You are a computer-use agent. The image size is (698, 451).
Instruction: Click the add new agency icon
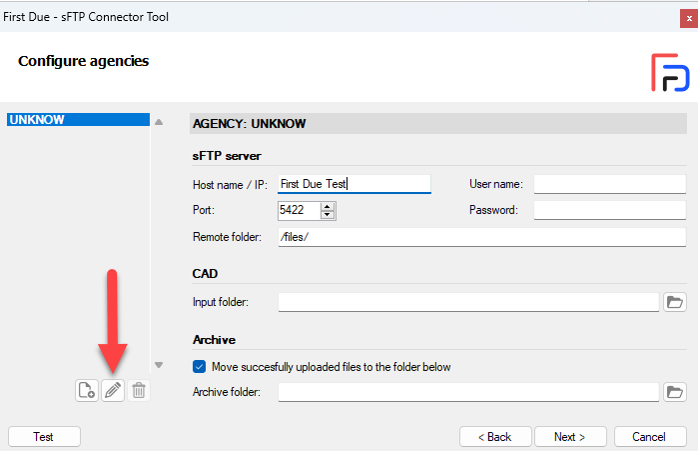pyautogui.click(x=87, y=390)
